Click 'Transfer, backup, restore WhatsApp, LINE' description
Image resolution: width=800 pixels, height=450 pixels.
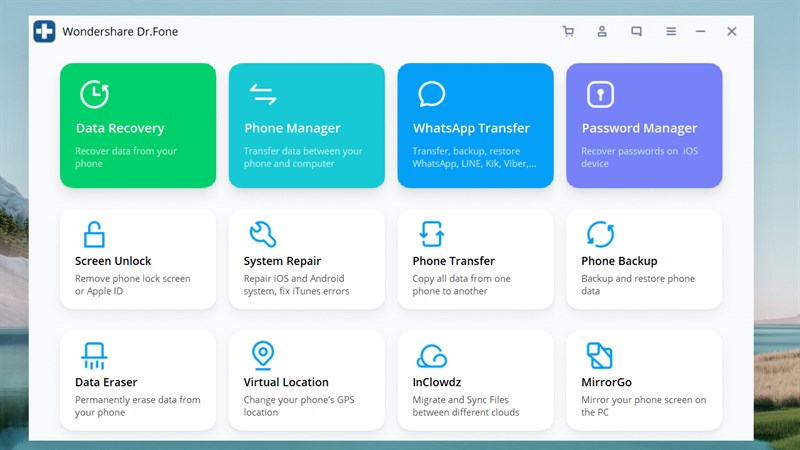point(474,157)
